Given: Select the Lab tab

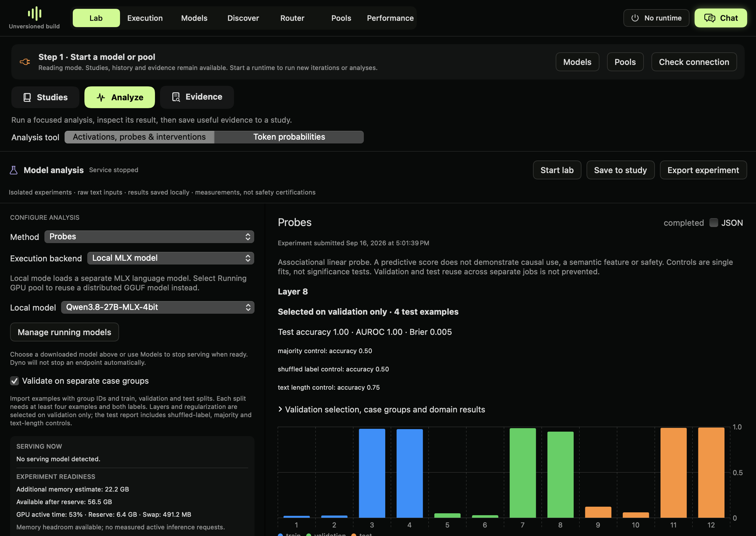Looking at the screenshot, I should [96, 18].
